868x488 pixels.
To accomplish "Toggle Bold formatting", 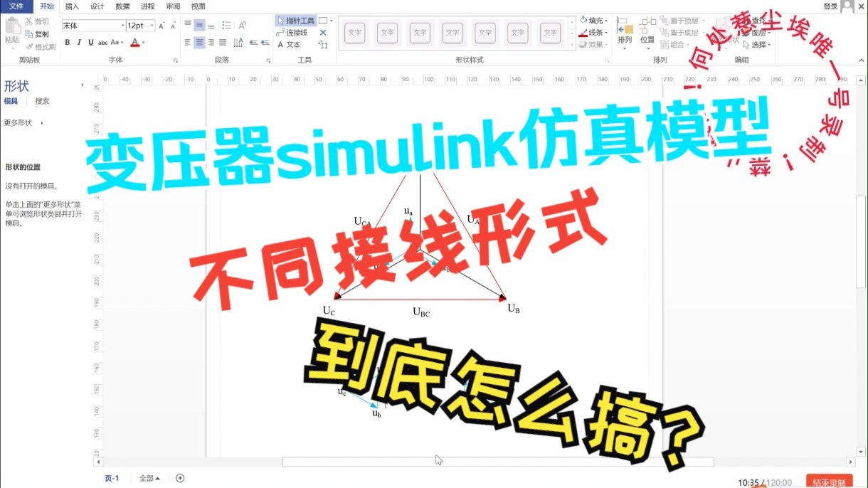I will [68, 43].
